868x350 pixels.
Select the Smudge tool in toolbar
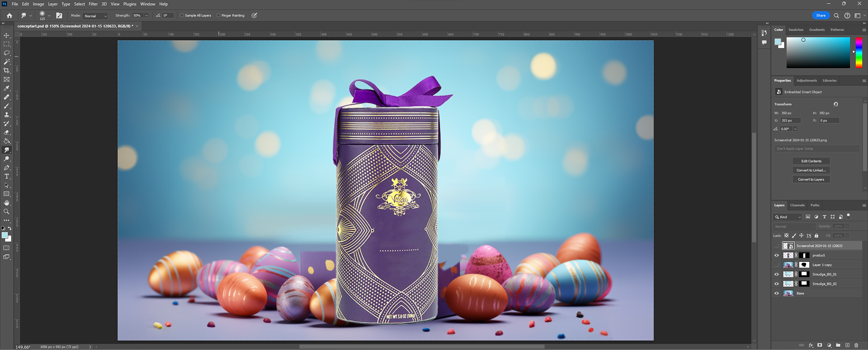[6, 150]
